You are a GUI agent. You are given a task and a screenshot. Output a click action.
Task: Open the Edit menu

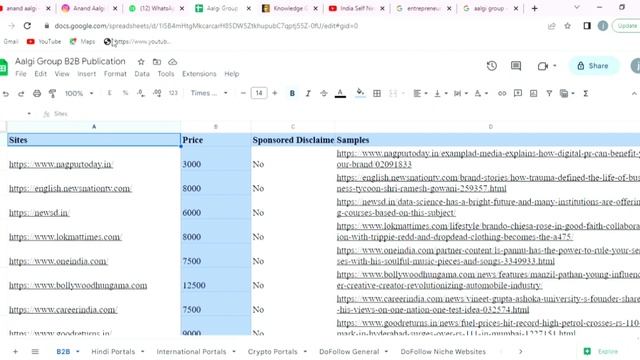(40, 74)
